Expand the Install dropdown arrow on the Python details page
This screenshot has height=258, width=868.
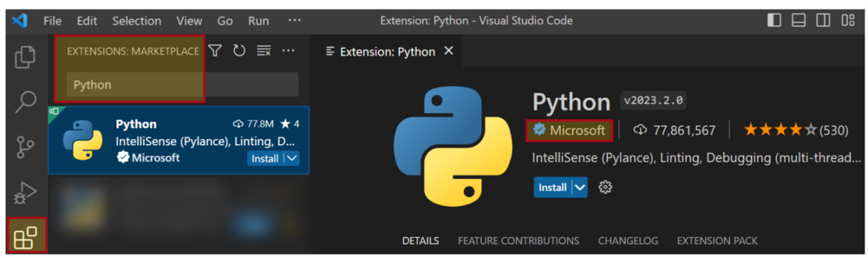pos(580,187)
